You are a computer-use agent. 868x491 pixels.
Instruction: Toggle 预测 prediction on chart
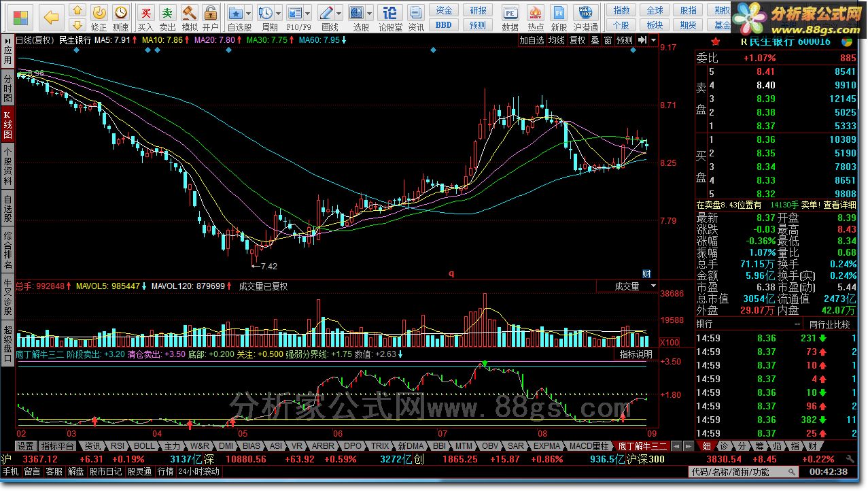[624, 40]
